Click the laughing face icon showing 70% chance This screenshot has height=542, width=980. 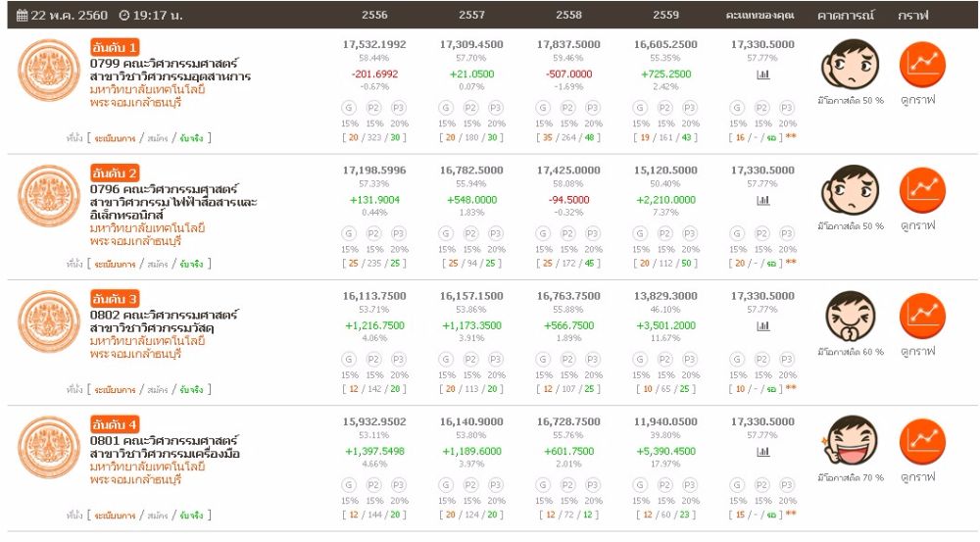[x=850, y=440]
